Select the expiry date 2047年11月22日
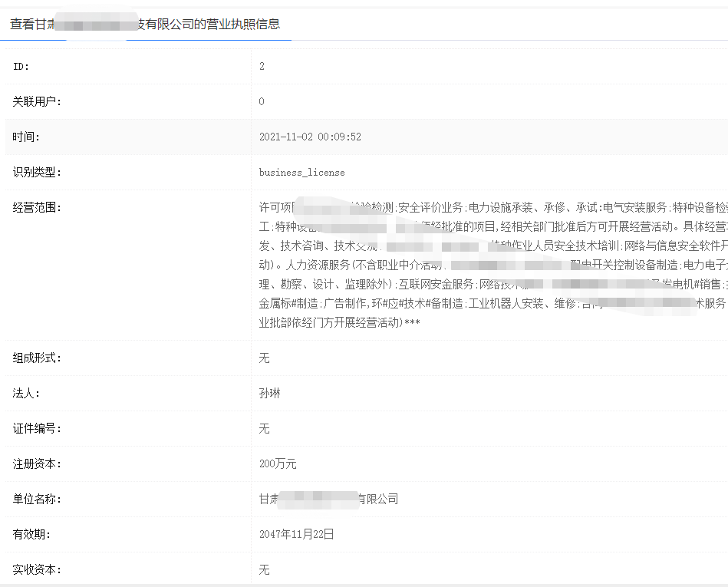Image resolution: width=728 pixels, height=587 pixels. [x=296, y=535]
